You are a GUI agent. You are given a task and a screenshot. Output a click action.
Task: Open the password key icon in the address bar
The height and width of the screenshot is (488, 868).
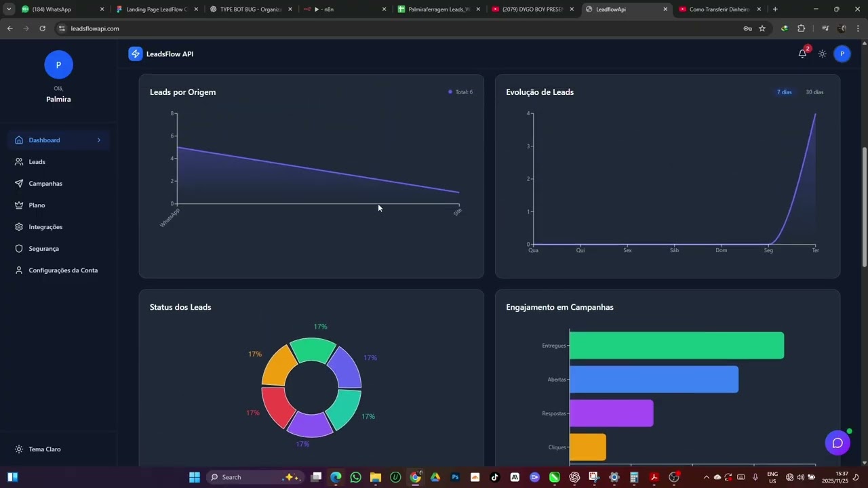(747, 28)
